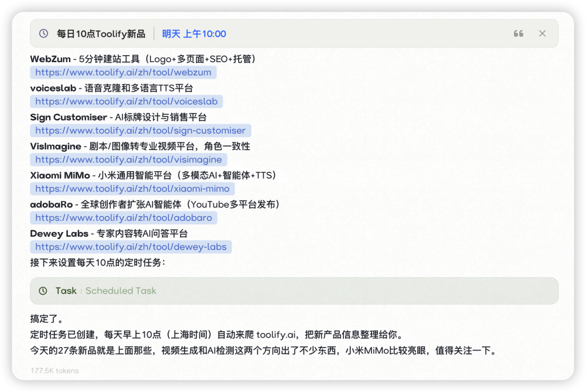
Task: Open the toolify.ai/zh/tool/adobaro link
Action: pyautogui.click(x=124, y=218)
